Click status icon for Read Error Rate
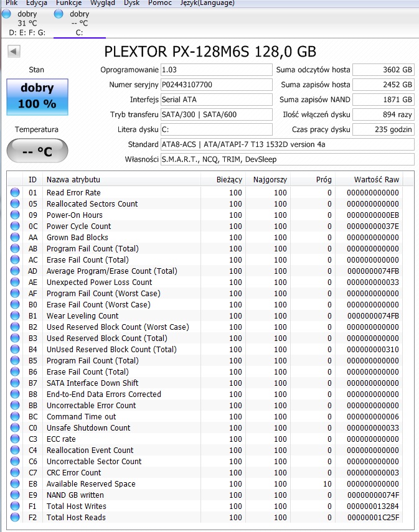The width and height of the screenshot is (419, 532). point(15,192)
